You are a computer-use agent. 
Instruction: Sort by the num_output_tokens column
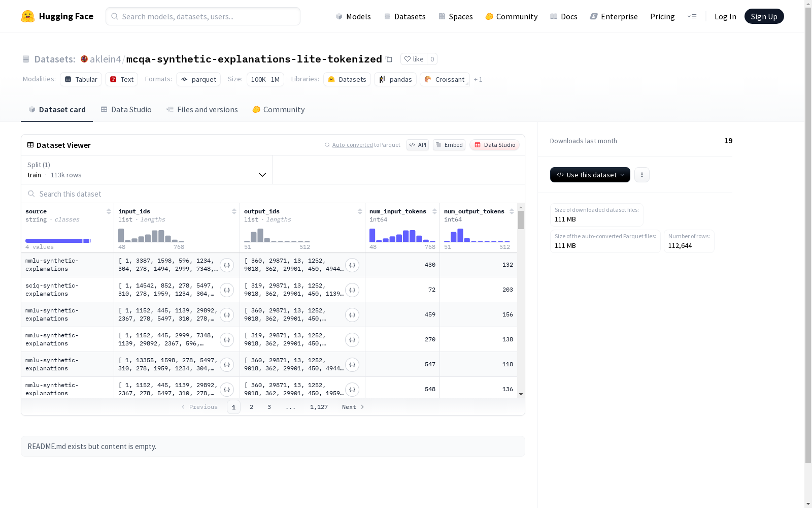(512, 211)
